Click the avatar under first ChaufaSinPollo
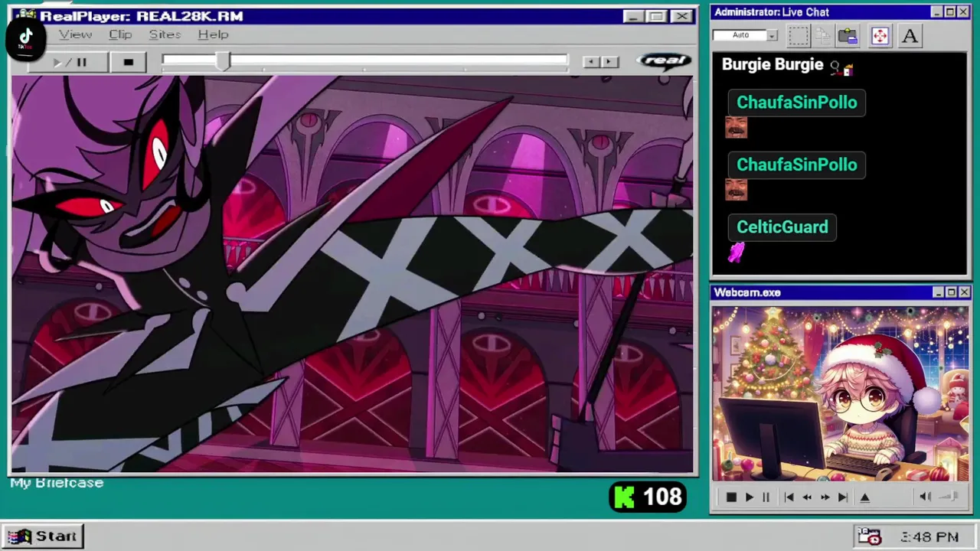980x551 pixels. (736, 127)
